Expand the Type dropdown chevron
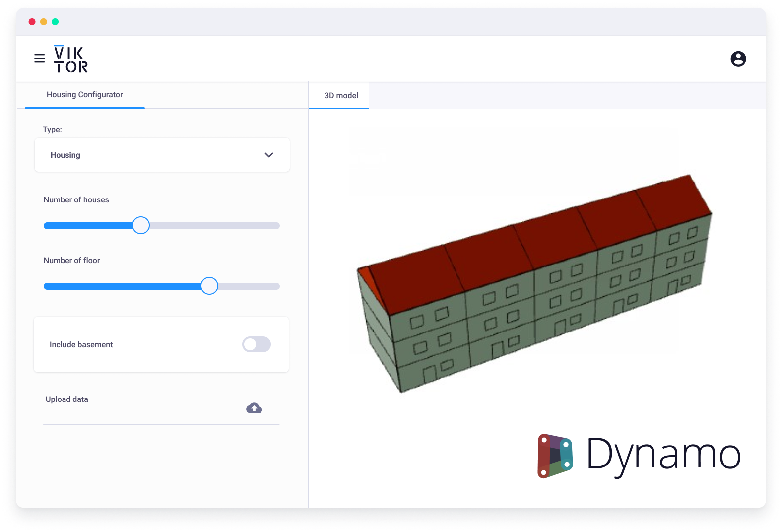 pyautogui.click(x=269, y=155)
